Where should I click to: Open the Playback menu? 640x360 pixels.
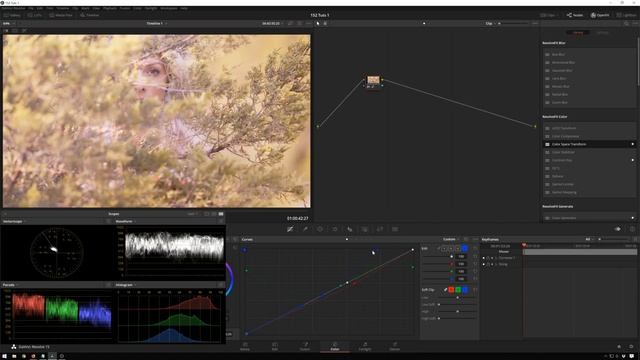pyautogui.click(x=109, y=8)
